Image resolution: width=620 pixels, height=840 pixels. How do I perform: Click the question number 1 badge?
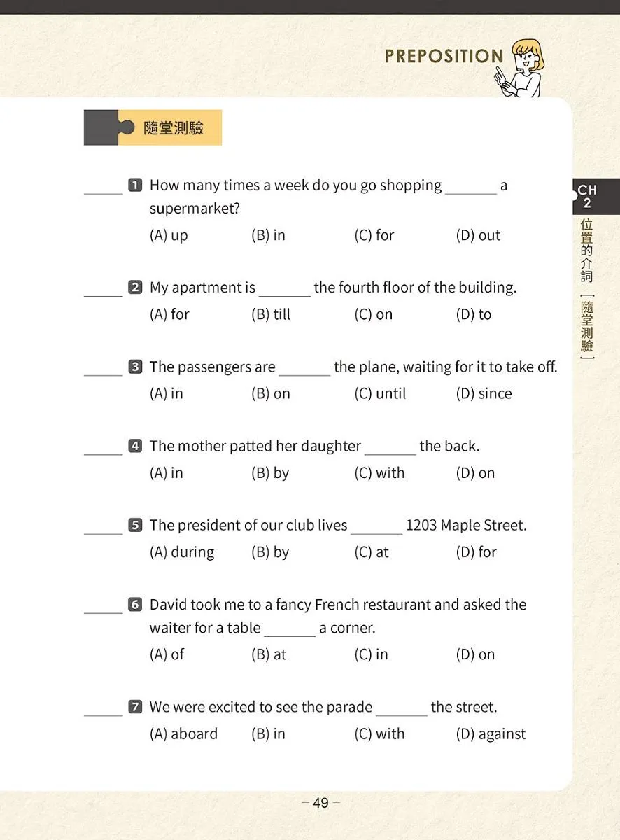pyautogui.click(x=136, y=185)
